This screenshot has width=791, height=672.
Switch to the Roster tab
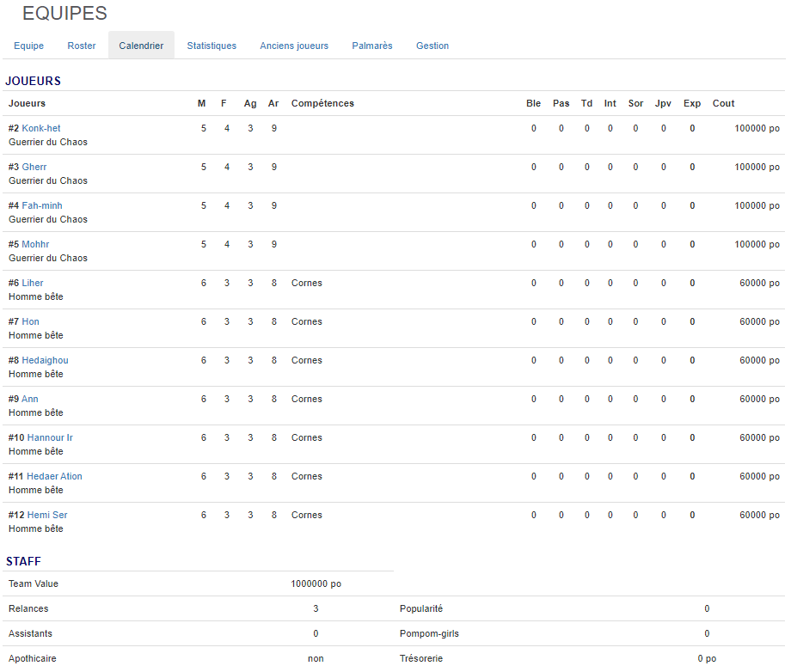82,46
